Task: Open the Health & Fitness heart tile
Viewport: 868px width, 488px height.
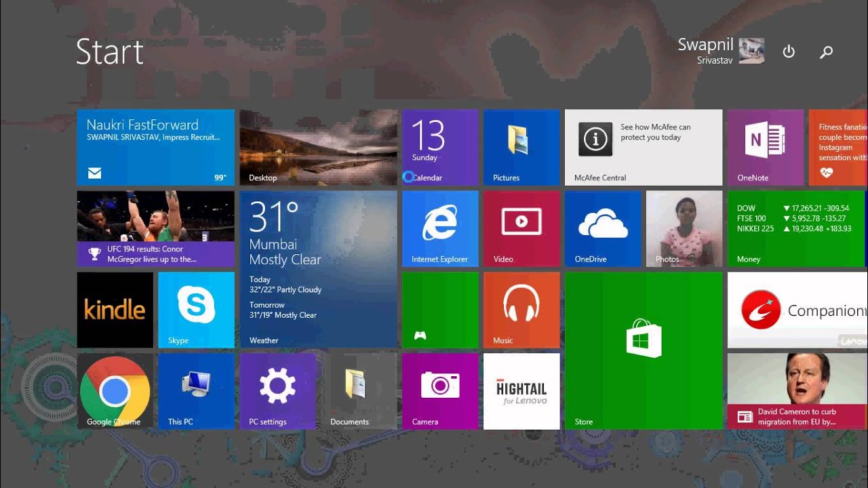Action: tap(838, 147)
